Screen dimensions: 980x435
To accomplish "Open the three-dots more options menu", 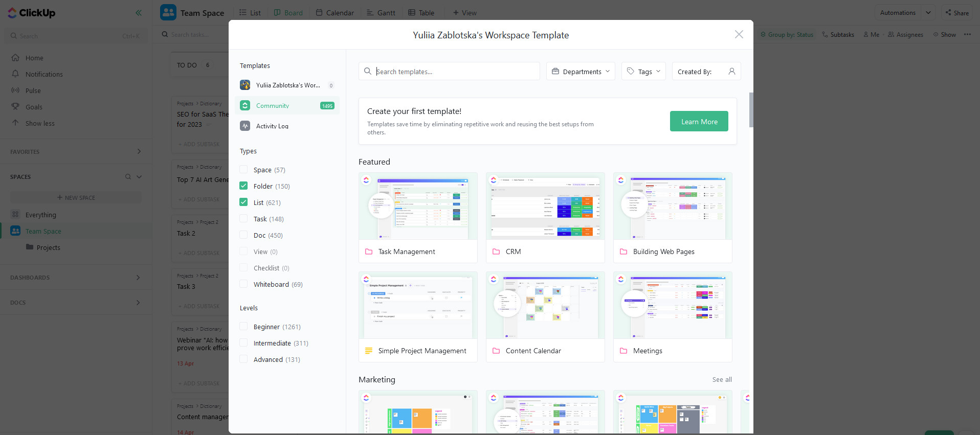I will tap(967, 35).
